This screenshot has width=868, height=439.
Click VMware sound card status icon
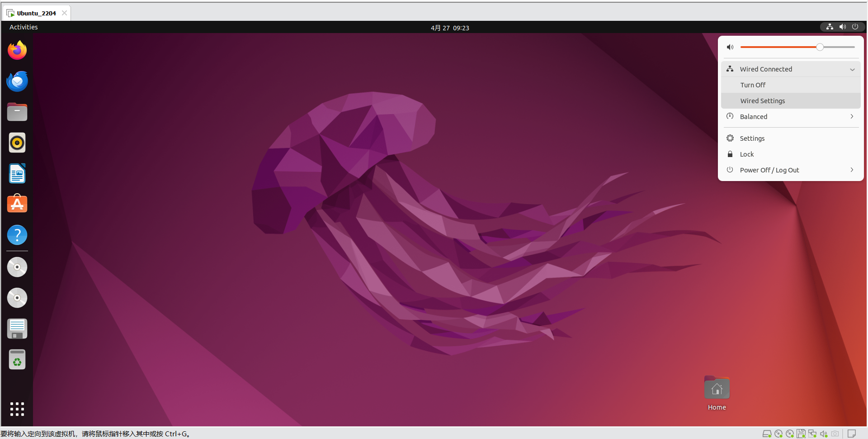824,434
